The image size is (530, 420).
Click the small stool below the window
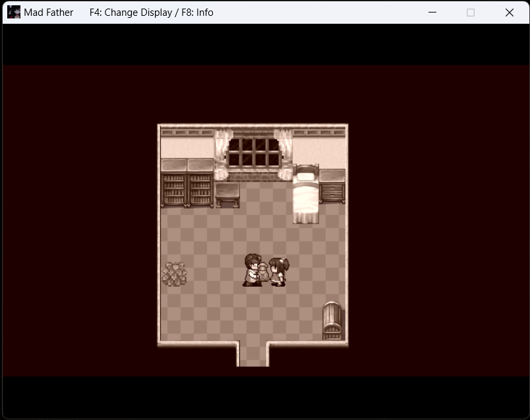[227, 195]
